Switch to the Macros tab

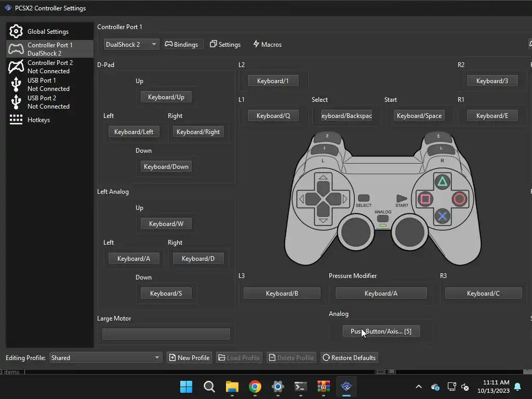coord(268,45)
